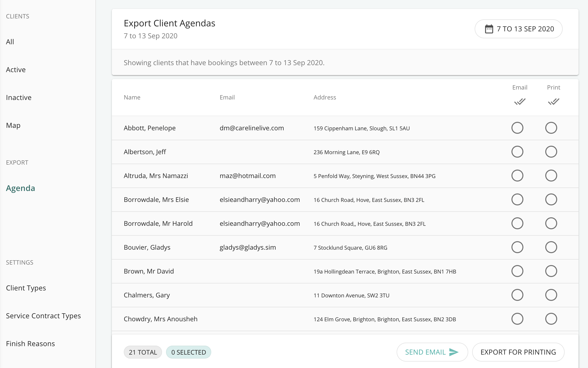Screen dimensions: 588x368
Task: Click client name Albertson, Jeff
Action: pos(145,152)
